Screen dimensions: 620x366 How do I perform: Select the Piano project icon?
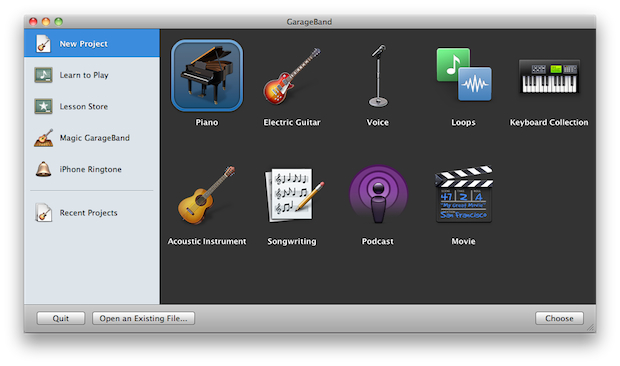pos(207,75)
